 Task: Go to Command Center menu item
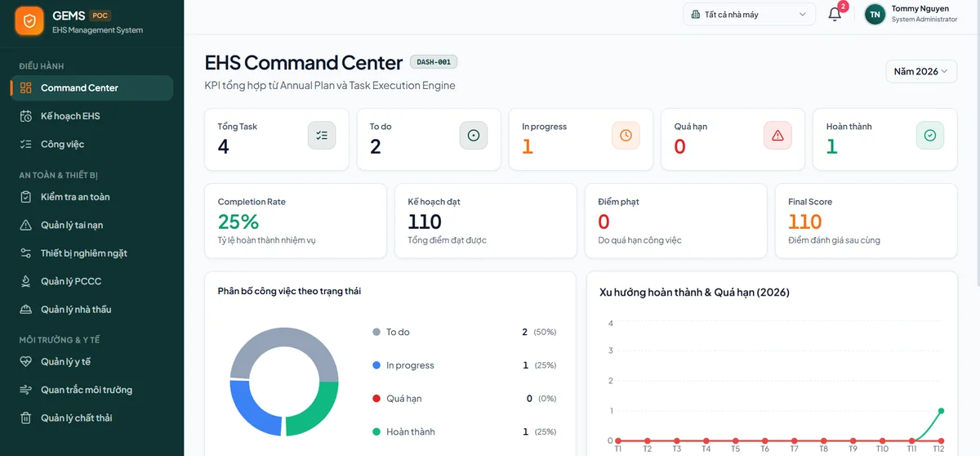91,88
